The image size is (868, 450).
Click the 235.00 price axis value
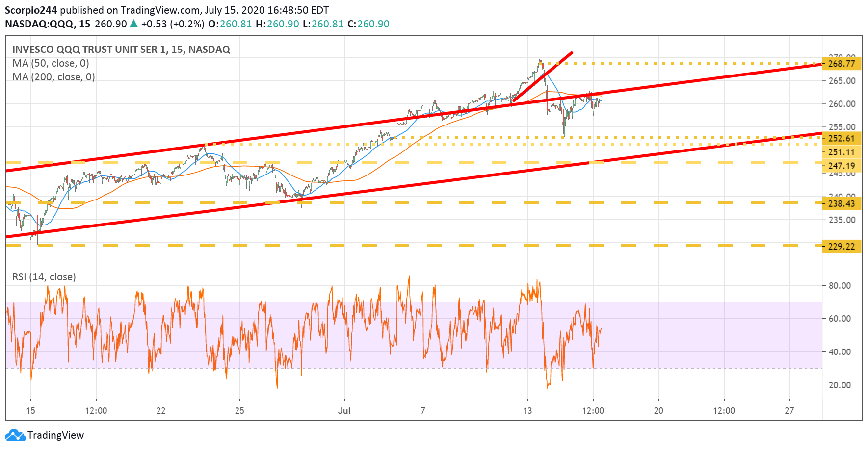[x=842, y=220]
